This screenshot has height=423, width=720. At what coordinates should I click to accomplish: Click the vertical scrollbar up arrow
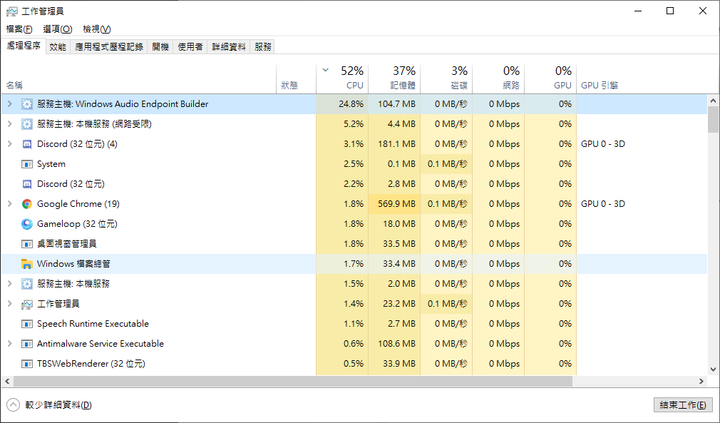[x=713, y=101]
